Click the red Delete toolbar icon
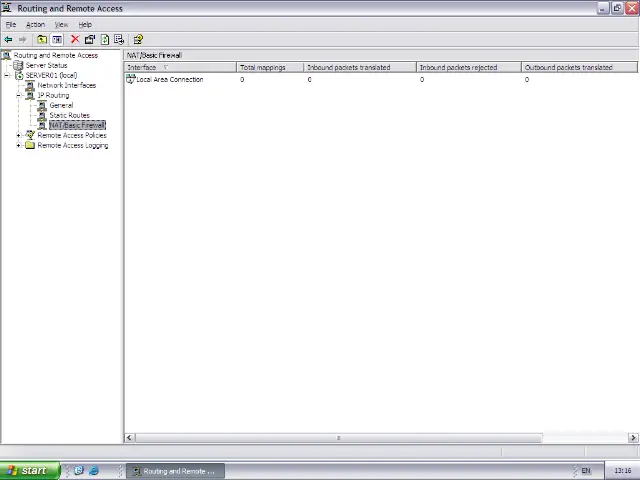Image resolution: width=640 pixels, height=480 pixels. [x=75, y=39]
